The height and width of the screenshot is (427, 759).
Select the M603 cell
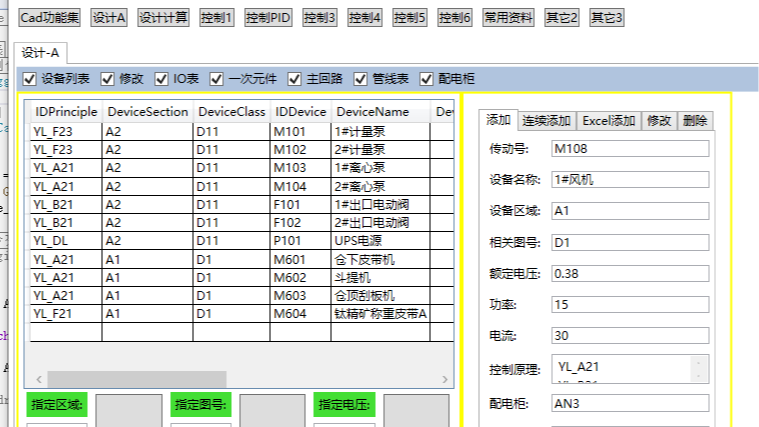point(301,295)
